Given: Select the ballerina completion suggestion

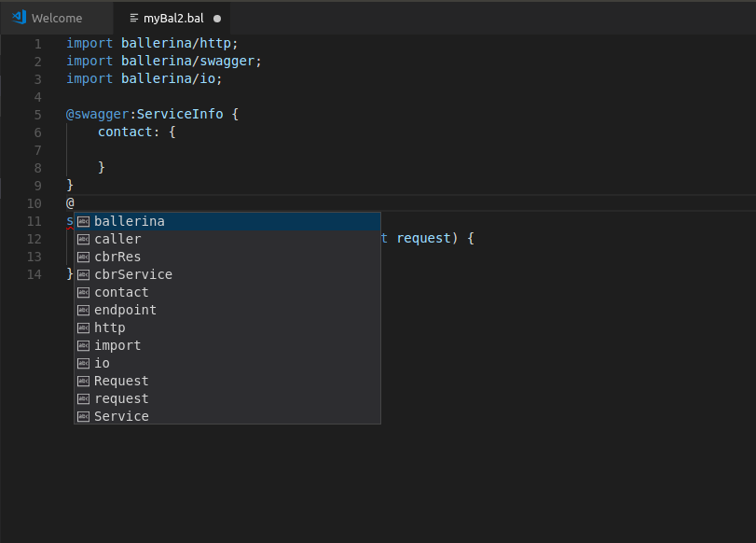Looking at the screenshot, I should 227,221.
